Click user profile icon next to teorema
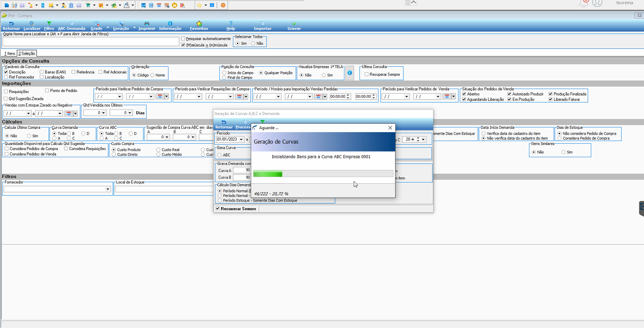The height and width of the screenshot is (328, 644). 597,3
